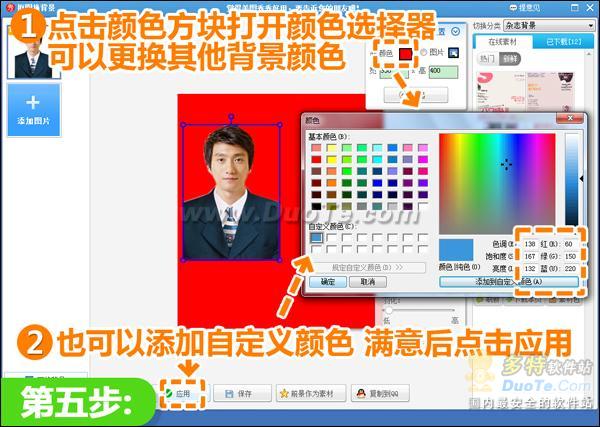Click the 绿(G) field showing 150

click(570, 256)
